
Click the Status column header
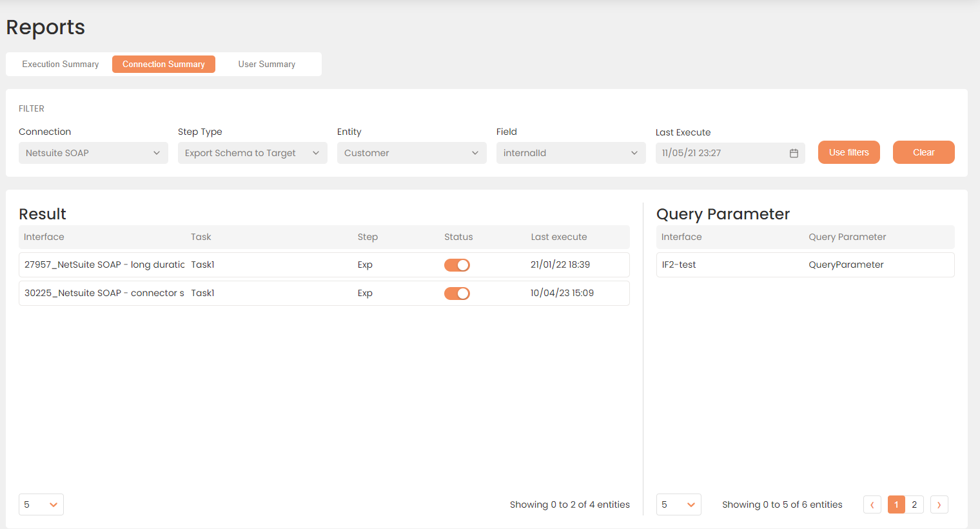tap(458, 237)
